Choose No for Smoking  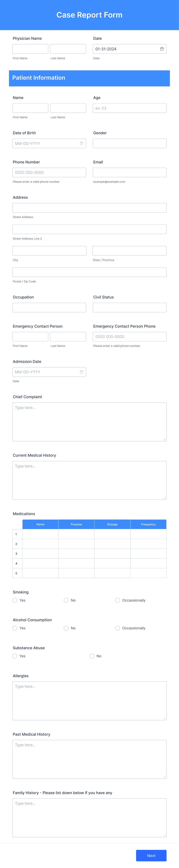[x=66, y=600]
